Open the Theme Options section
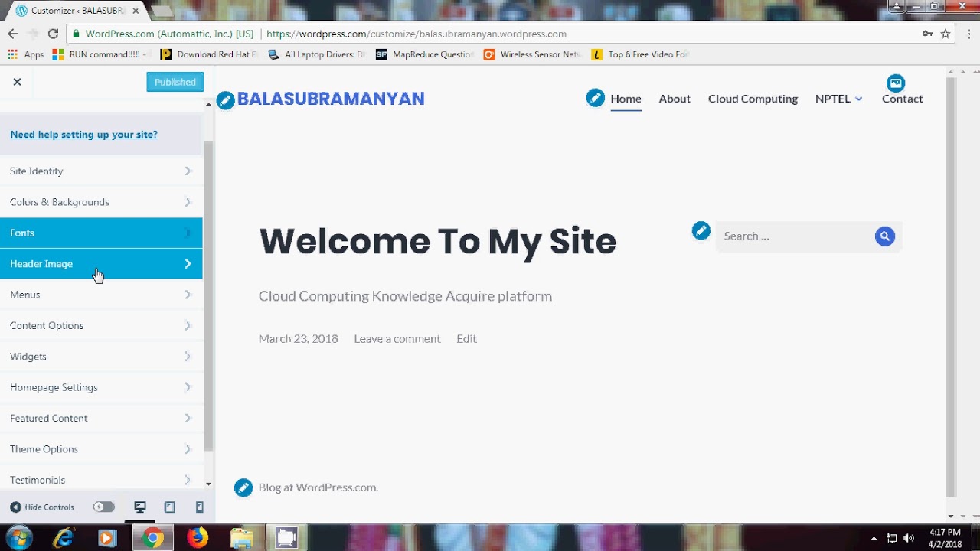Viewport: 980px width, 551px height. pos(101,449)
